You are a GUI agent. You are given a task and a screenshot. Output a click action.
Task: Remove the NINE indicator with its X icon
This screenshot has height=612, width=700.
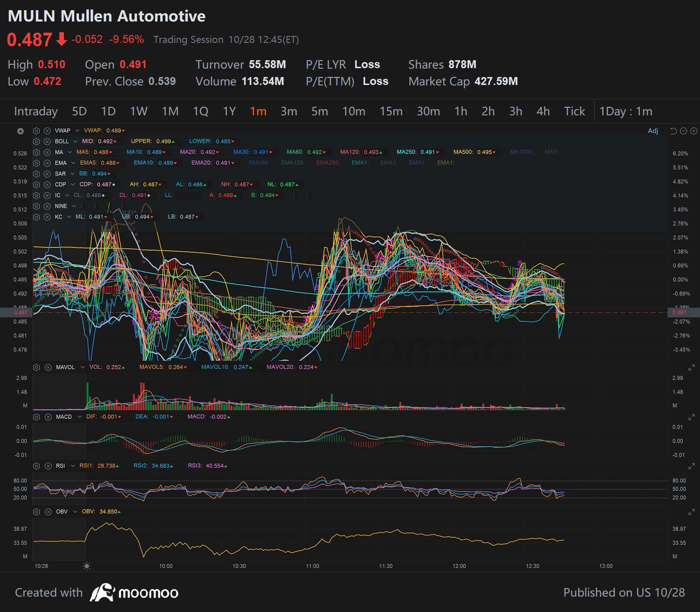[x=47, y=206]
